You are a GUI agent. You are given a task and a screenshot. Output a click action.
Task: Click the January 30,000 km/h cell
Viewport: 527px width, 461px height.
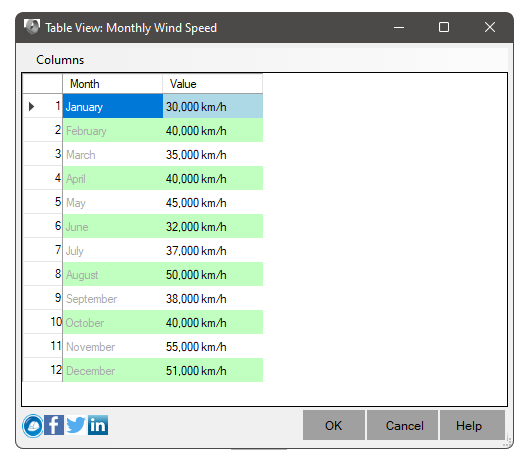tap(213, 107)
